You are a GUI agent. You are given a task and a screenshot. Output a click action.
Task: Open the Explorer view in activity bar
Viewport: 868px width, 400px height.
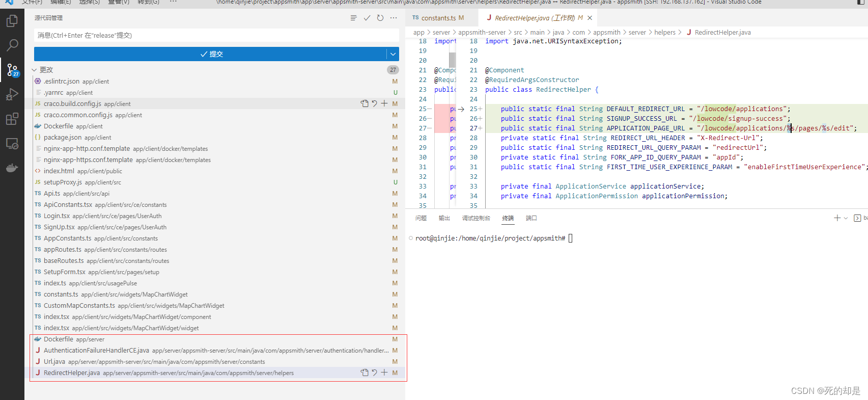[12, 21]
